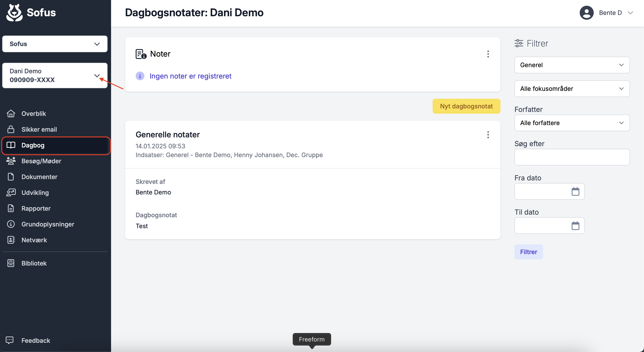Click the Søg efter text field
The image size is (644, 352).
[572, 157]
